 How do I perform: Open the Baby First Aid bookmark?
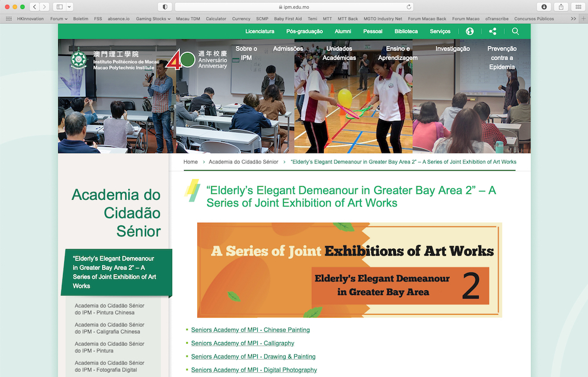point(287,19)
